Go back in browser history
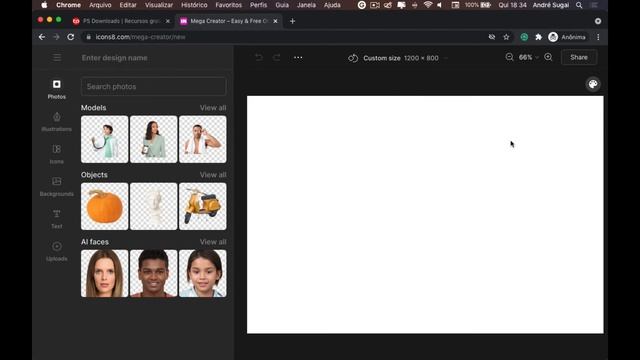The height and width of the screenshot is (360, 640). tap(42, 37)
